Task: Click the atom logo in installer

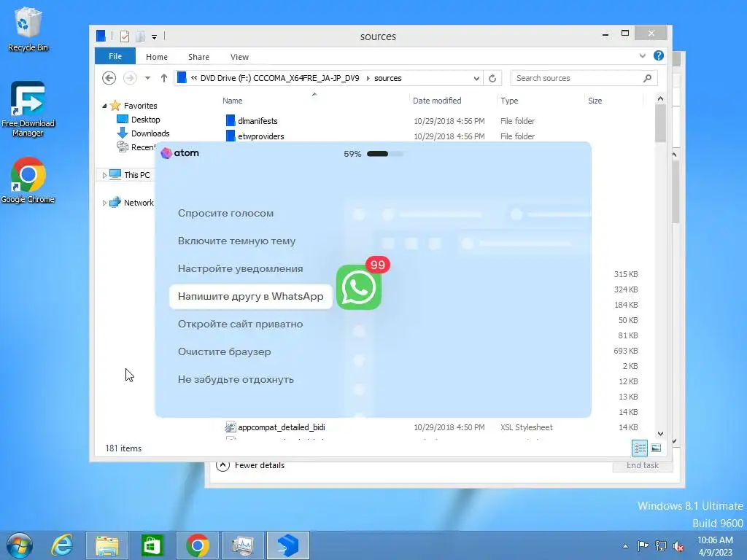Action: coord(179,153)
